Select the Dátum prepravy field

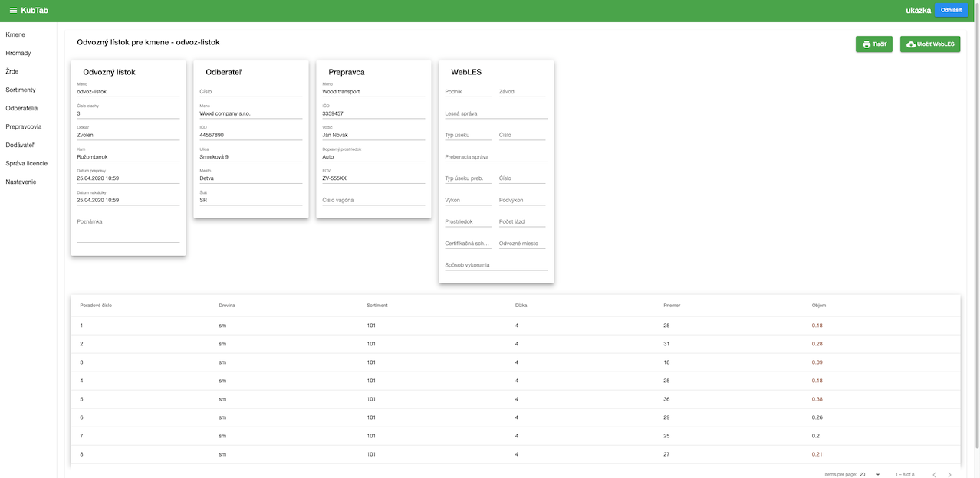point(128,178)
